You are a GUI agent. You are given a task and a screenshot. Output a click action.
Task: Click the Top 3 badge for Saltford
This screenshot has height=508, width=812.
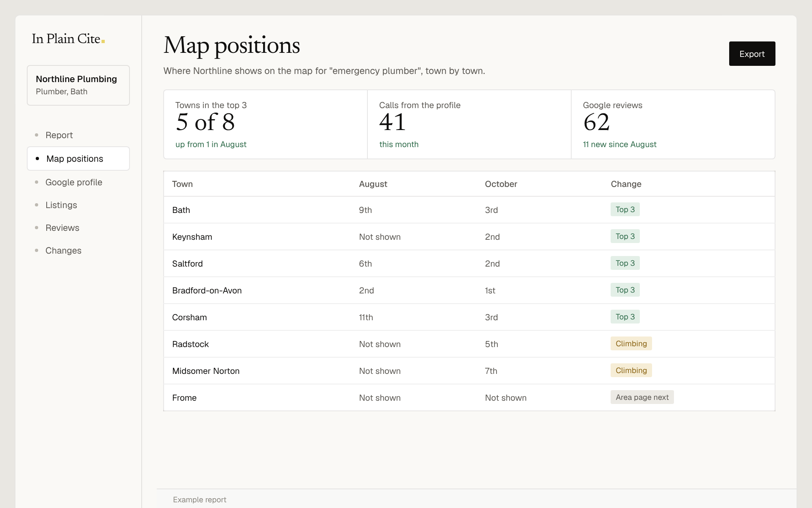pyautogui.click(x=625, y=263)
